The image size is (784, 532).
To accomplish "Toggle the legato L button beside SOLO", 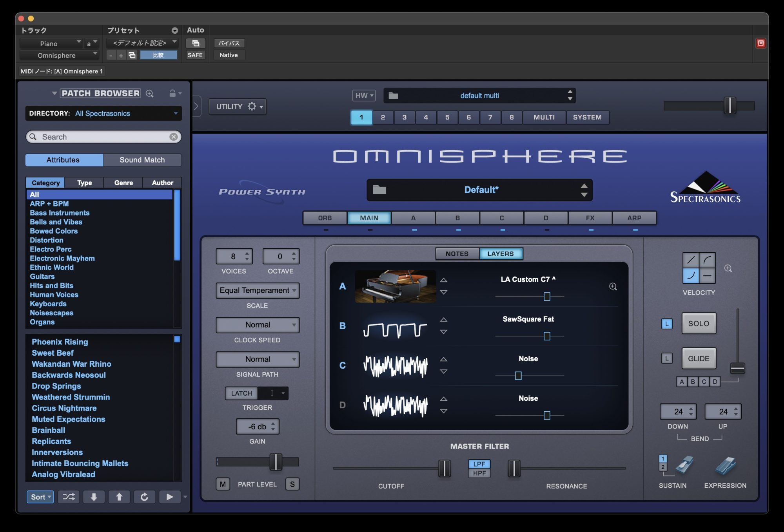I will pyautogui.click(x=667, y=324).
